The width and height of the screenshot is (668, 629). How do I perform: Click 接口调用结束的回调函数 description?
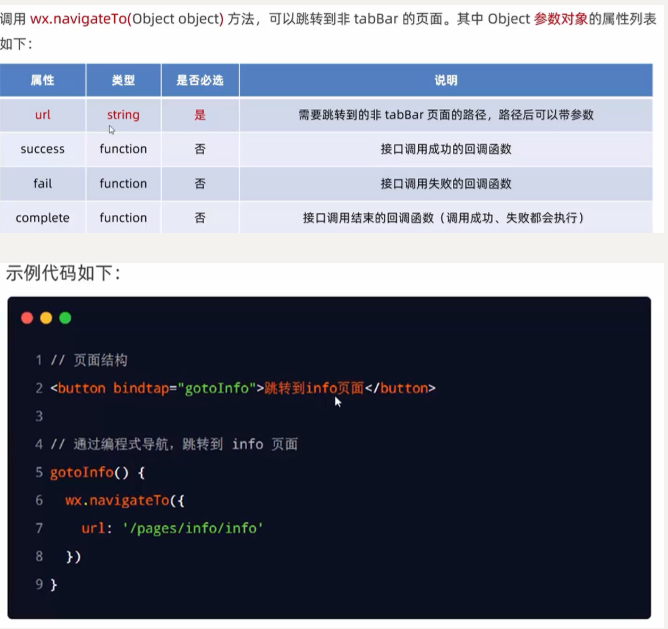(443, 218)
